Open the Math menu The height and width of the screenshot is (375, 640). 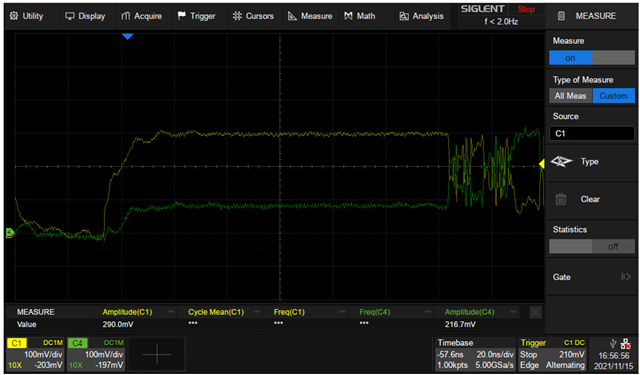(360, 16)
